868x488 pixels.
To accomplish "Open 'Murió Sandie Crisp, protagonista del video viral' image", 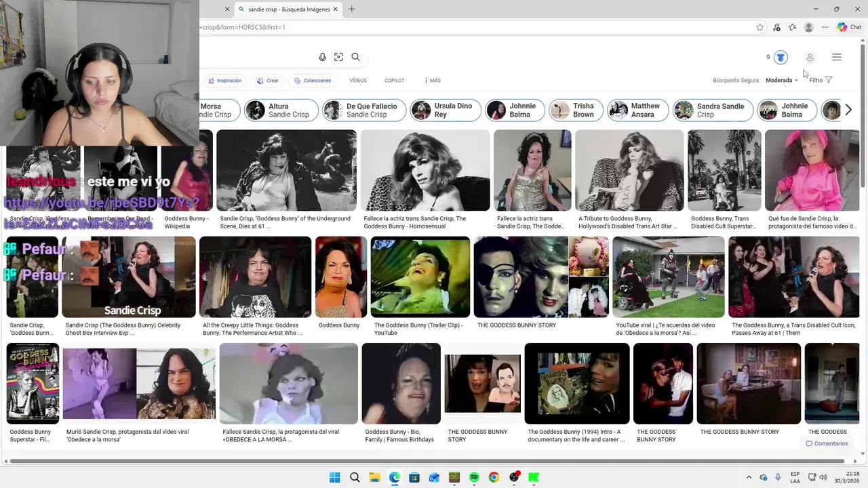I will point(139,383).
